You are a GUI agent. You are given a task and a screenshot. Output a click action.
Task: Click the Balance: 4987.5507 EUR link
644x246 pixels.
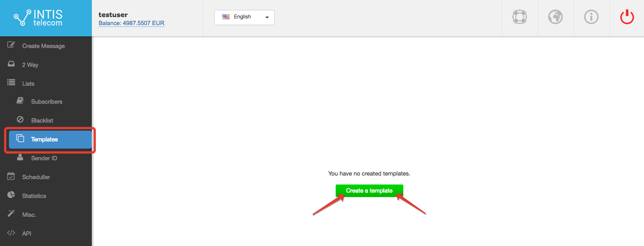pos(131,23)
